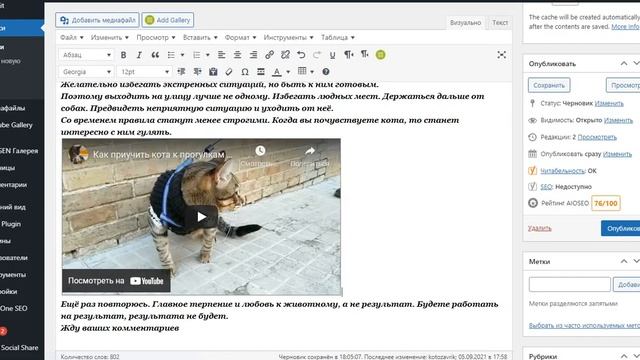This screenshot has width=640, height=360.
Task: Open bulleted list style dropdown arrow
Action: [182, 55]
